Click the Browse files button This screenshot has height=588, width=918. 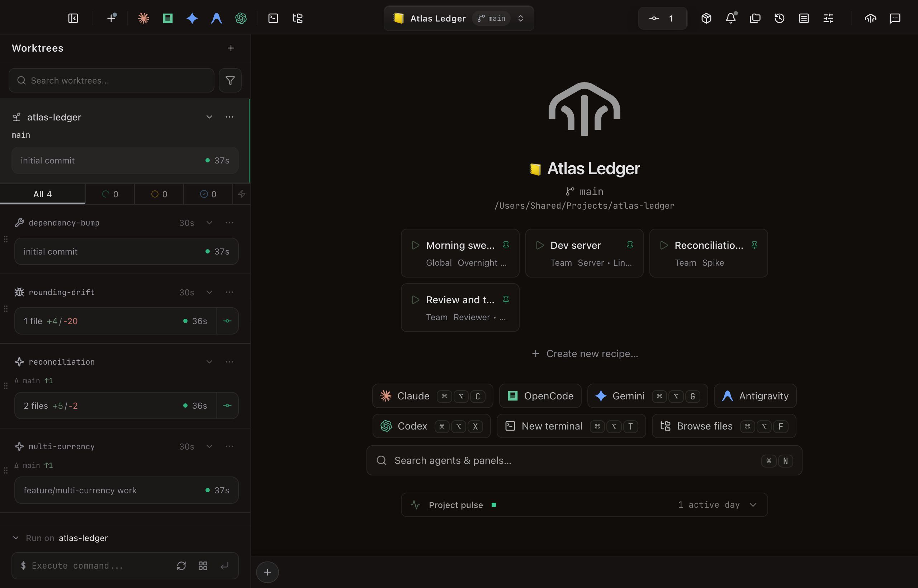pos(724,426)
